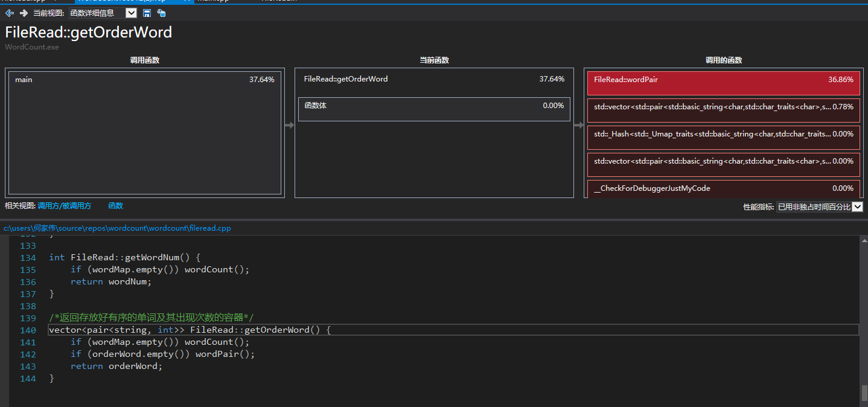This screenshot has width=868, height=407.
Task: Click line number 141 in the gutter
Action: tap(28, 342)
